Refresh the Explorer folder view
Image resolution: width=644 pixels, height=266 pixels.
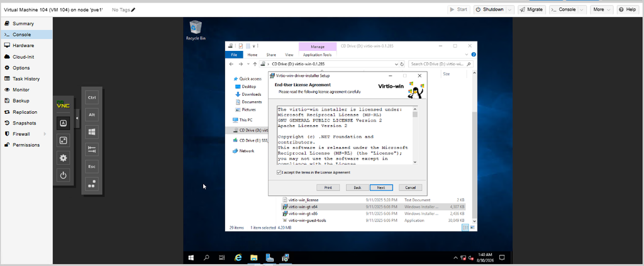[x=402, y=64]
